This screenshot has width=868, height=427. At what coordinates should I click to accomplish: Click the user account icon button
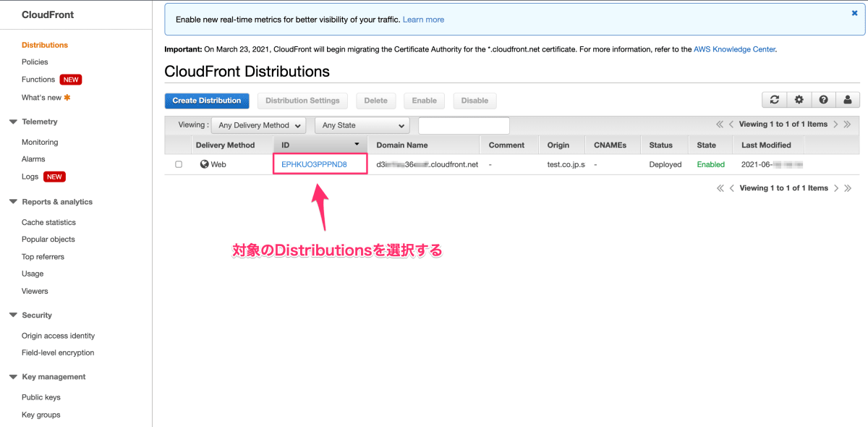click(x=848, y=100)
